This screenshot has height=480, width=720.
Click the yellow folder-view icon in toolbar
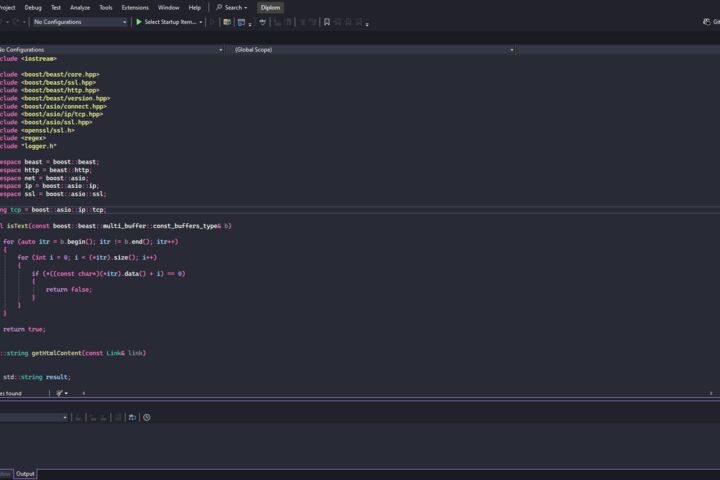(x=227, y=22)
